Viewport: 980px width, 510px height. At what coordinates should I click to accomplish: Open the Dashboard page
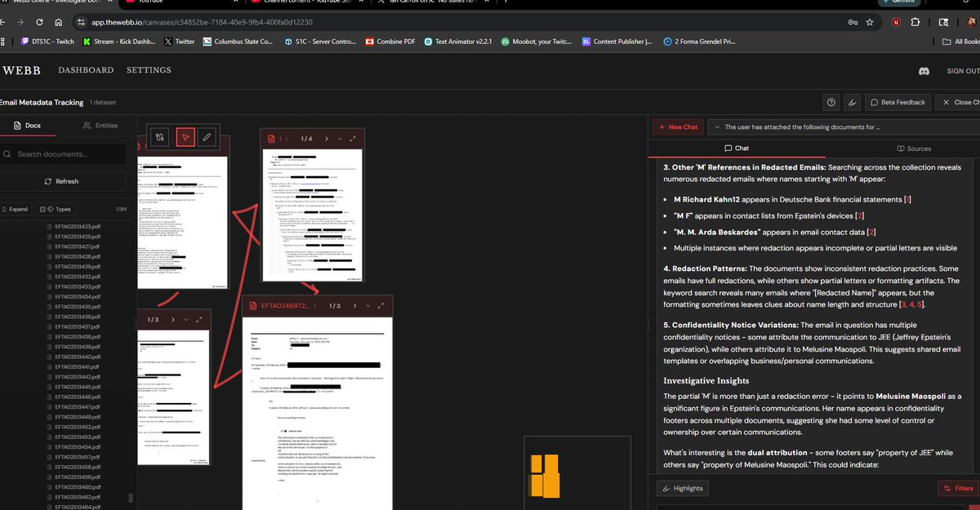tap(86, 70)
